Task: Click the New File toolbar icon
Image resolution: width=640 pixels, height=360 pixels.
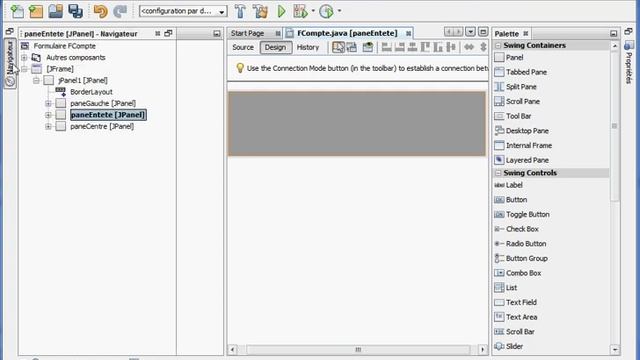Action: click(x=17, y=11)
